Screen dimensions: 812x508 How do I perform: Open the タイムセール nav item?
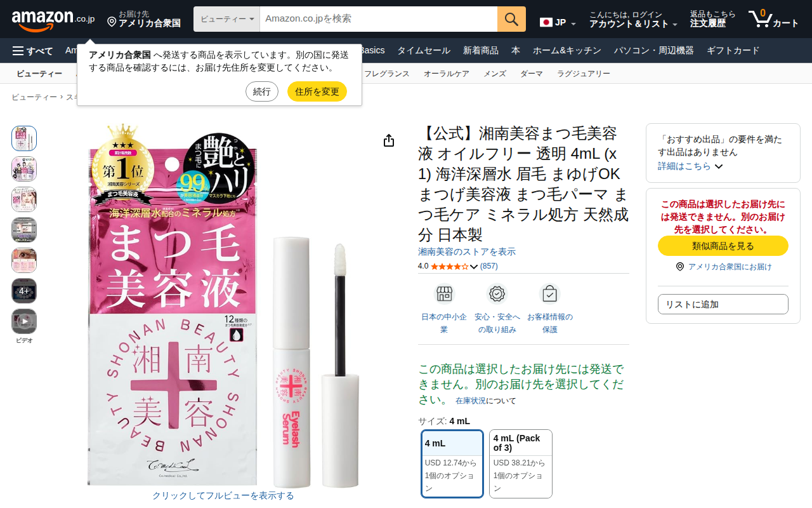(424, 51)
